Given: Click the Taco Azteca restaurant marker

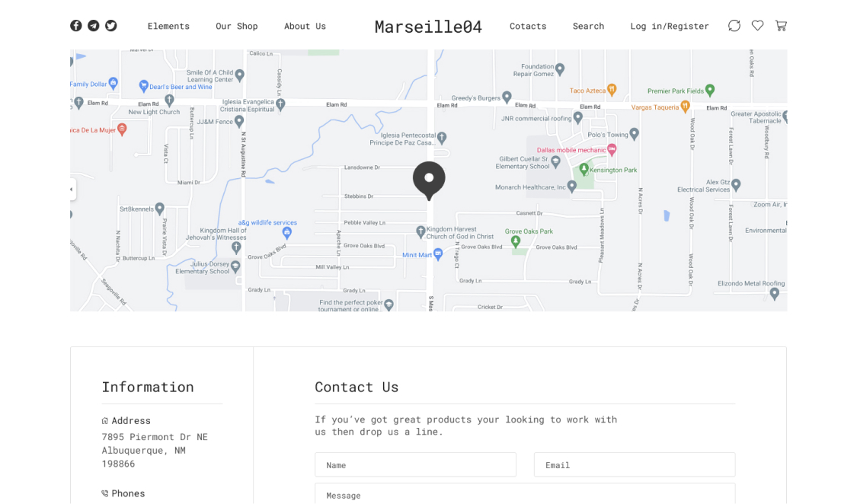Looking at the screenshot, I should [612, 90].
